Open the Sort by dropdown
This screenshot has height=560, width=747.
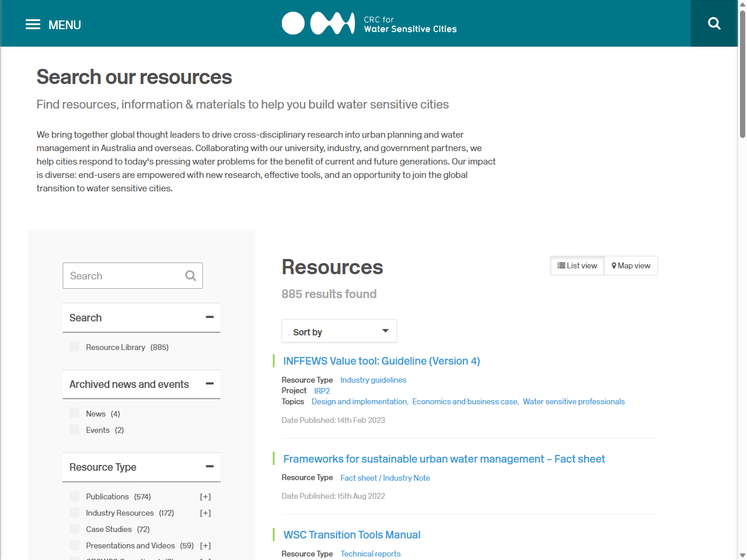click(339, 331)
